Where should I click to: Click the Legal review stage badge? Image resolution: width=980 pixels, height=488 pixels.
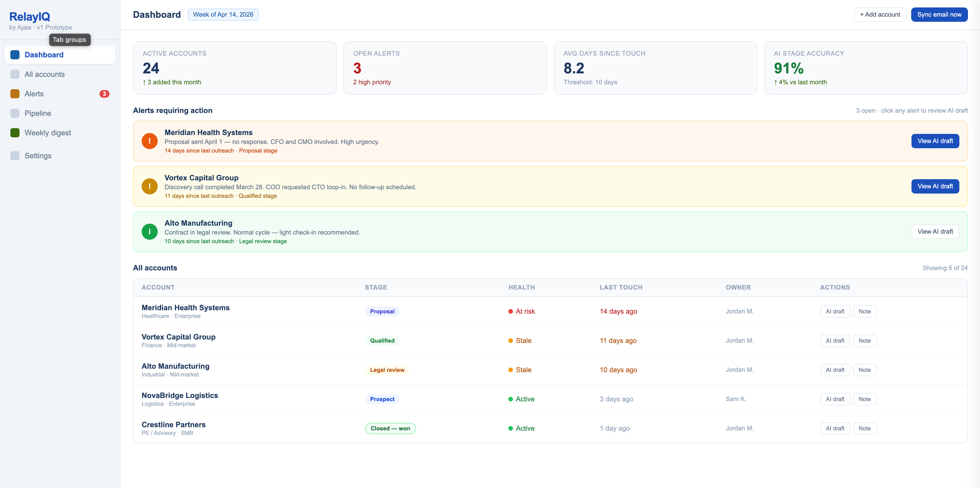coord(387,370)
